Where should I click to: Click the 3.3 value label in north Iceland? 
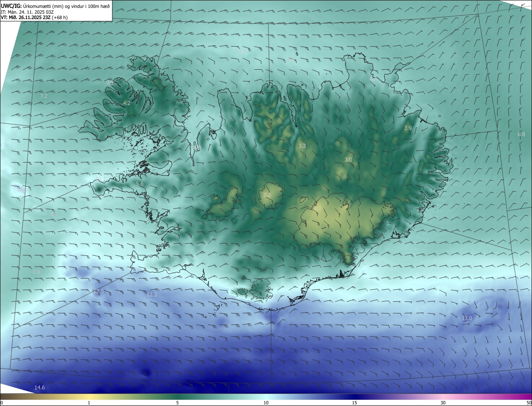click(x=302, y=146)
